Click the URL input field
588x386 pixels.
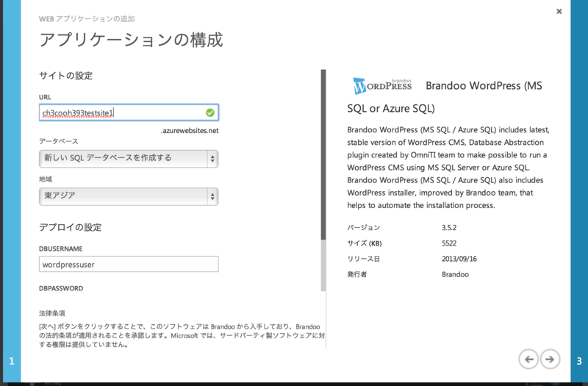point(129,112)
